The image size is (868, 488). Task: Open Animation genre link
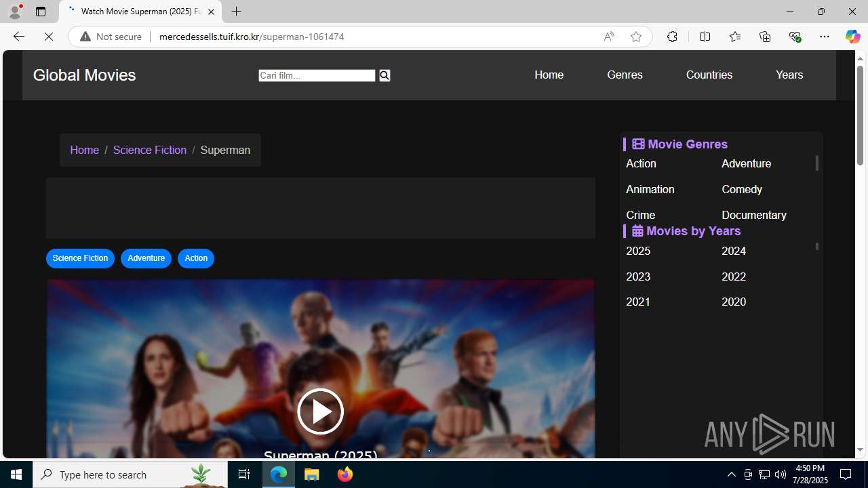[x=650, y=189]
